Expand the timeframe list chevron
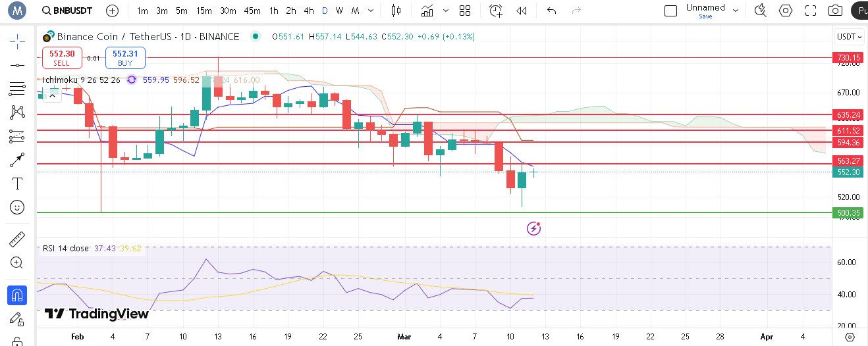The height and width of the screenshot is (346, 868). [x=371, y=11]
